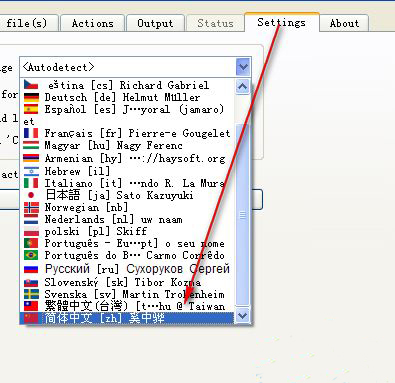Click the list scrollbar down arrow
This screenshot has height=383, width=395.
point(242,315)
